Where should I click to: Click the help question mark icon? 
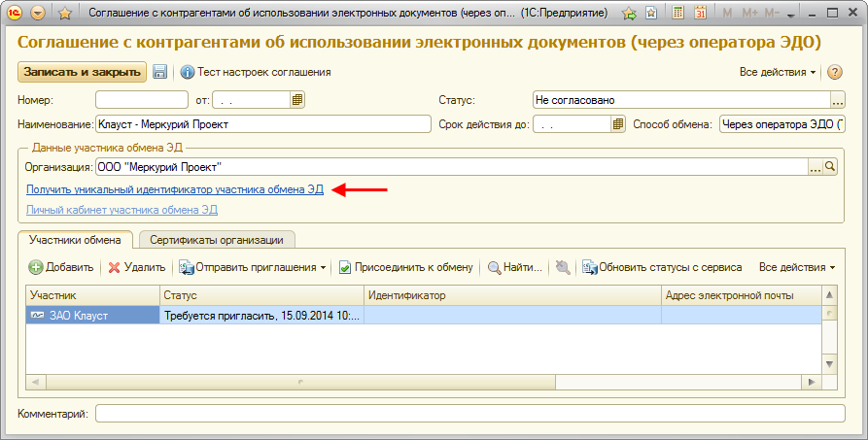pyautogui.click(x=835, y=72)
